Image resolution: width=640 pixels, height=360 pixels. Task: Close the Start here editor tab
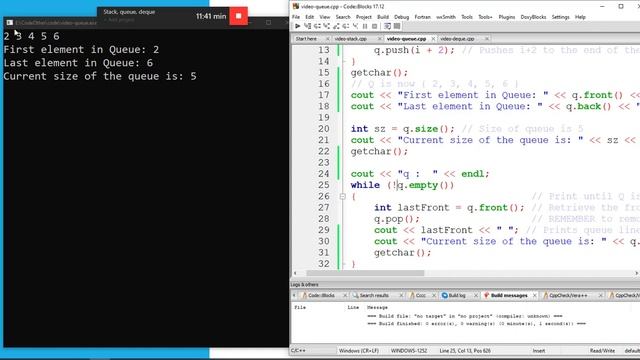point(327,39)
